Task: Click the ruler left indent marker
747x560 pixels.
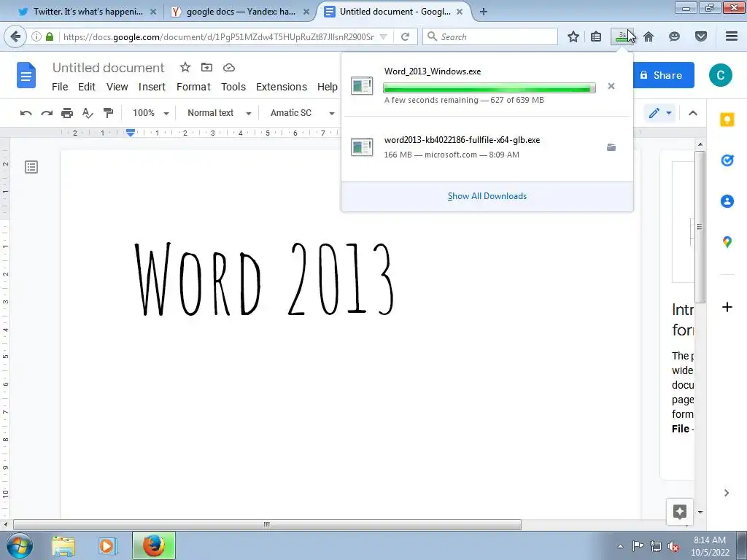Action: coord(131,133)
